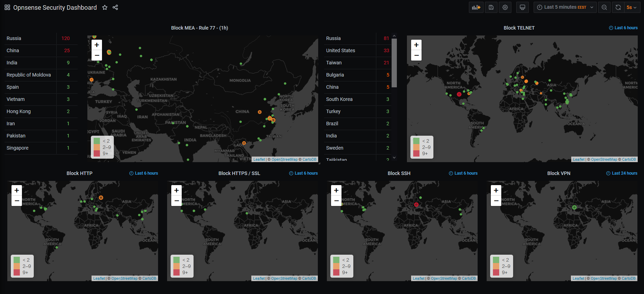Open the Block TELNET panel title menu

pyautogui.click(x=519, y=28)
